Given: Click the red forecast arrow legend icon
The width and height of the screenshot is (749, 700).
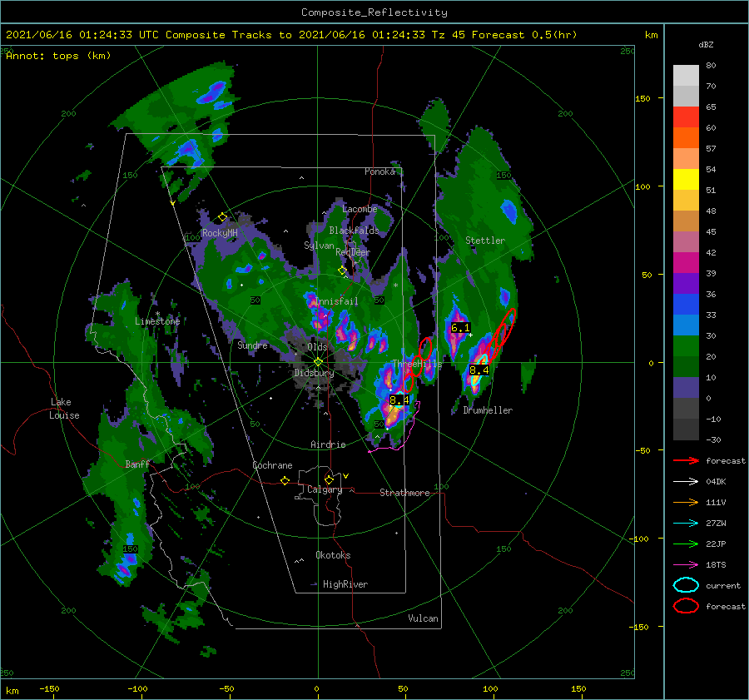Looking at the screenshot, I should (686, 460).
